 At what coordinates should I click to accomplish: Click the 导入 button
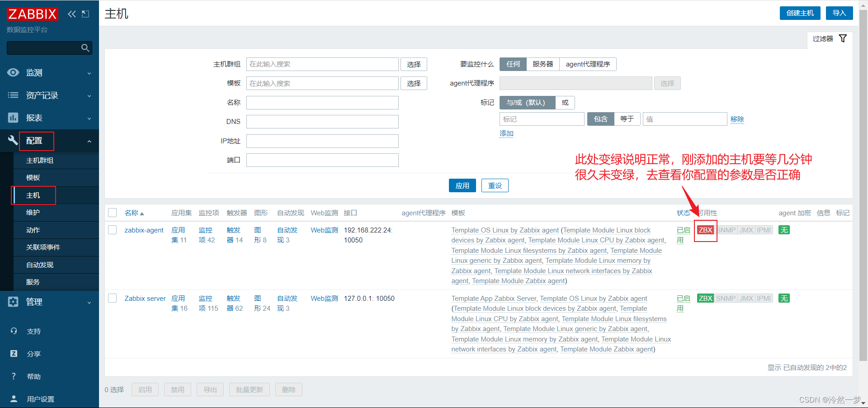[839, 13]
